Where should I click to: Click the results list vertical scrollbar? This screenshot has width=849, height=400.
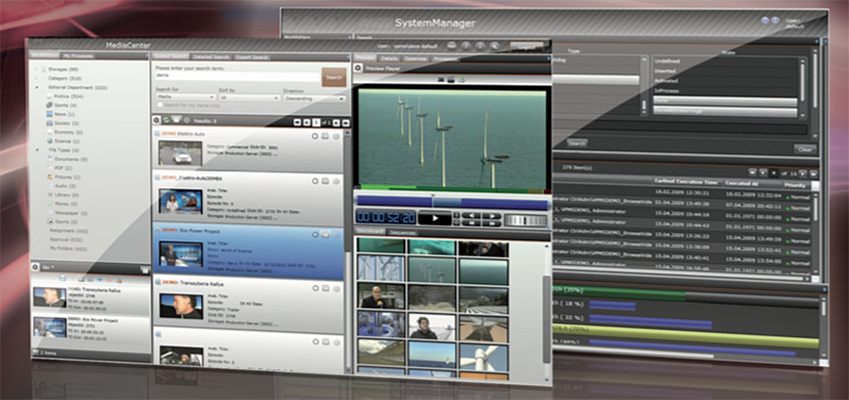347,251
